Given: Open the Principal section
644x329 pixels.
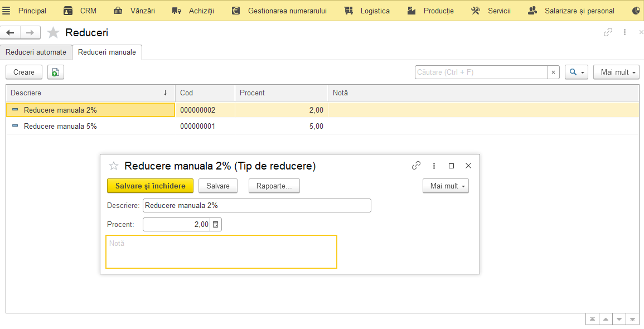Looking at the screenshot, I should (x=32, y=11).
